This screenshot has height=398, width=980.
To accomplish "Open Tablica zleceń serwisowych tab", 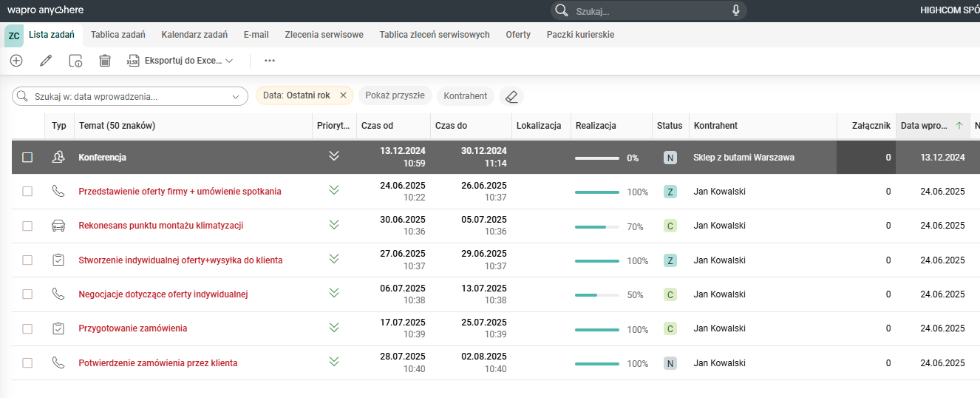I will pyautogui.click(x=435, y=35).
